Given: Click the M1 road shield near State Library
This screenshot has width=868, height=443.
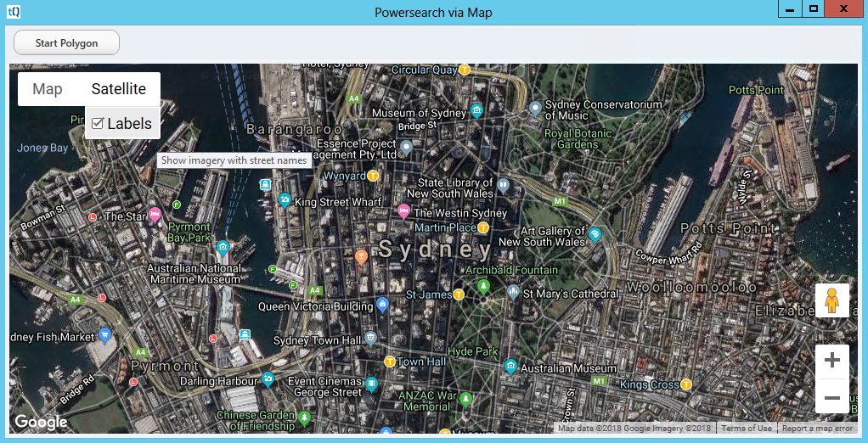Looking at the screenshot, I should tap(561, 201).
